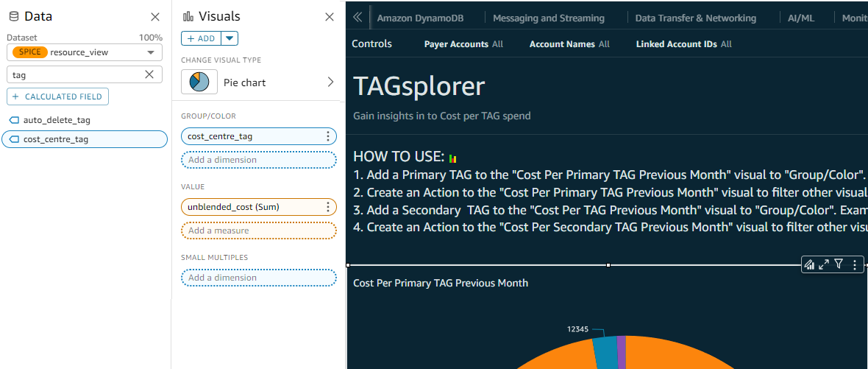The height and width of the screenshot is (369, 868).
Task: Expand the Controls bar label
Action: click(371, 43)
